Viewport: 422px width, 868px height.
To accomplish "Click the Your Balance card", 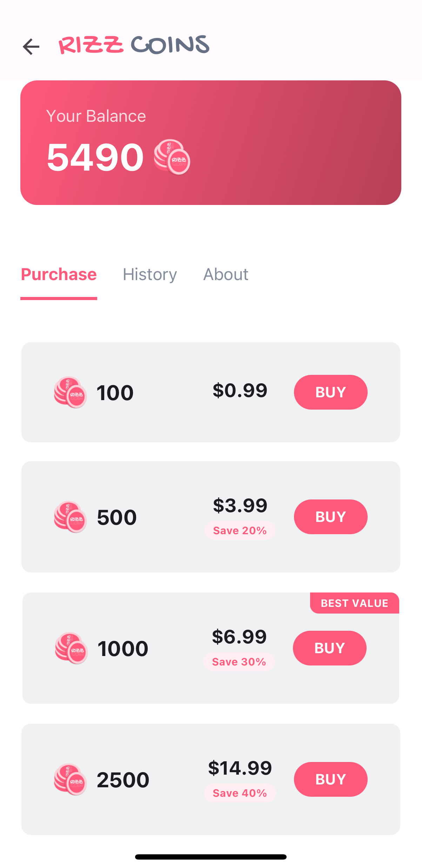I will (x=211, y=143).
